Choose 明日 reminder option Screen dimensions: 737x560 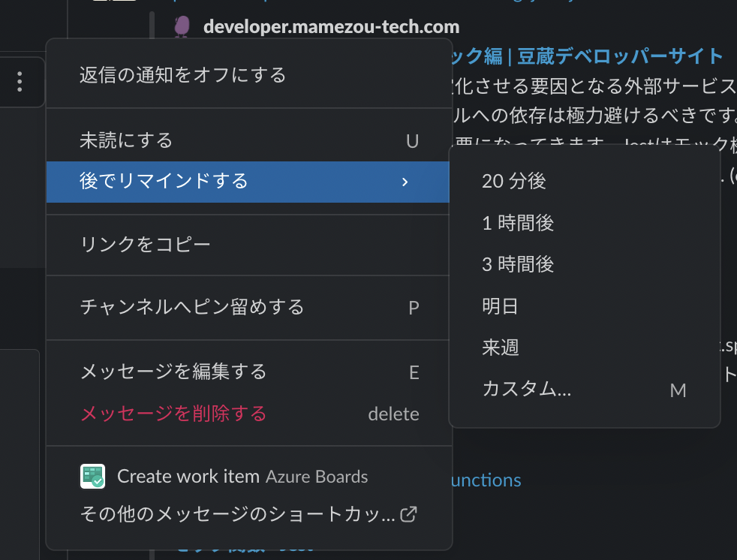pos(584,306)
